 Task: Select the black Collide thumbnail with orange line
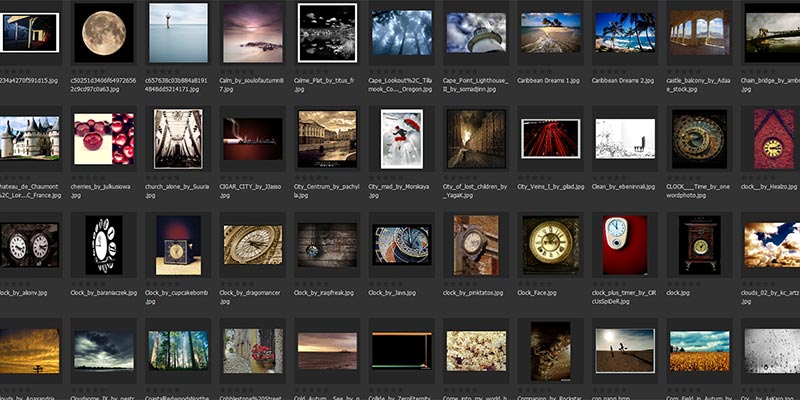[402, 350]
